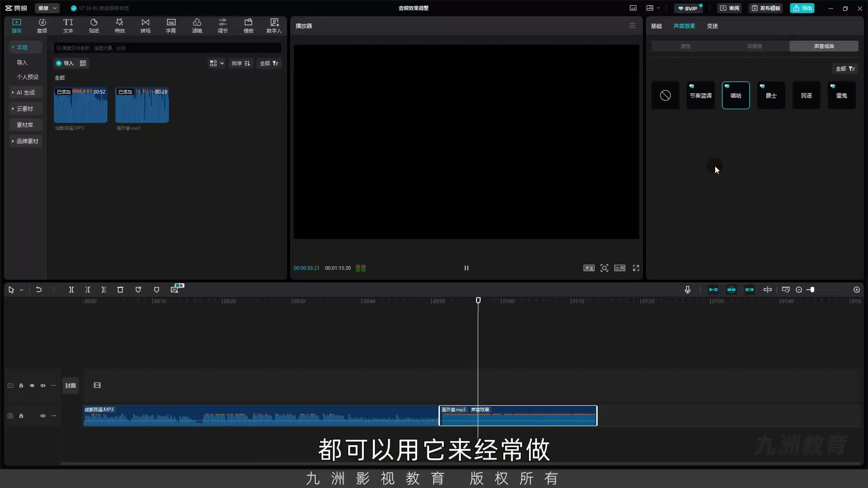Open the 全部 filter in the media panel
This screenshot has height=488, width=868.
point(269,63)
